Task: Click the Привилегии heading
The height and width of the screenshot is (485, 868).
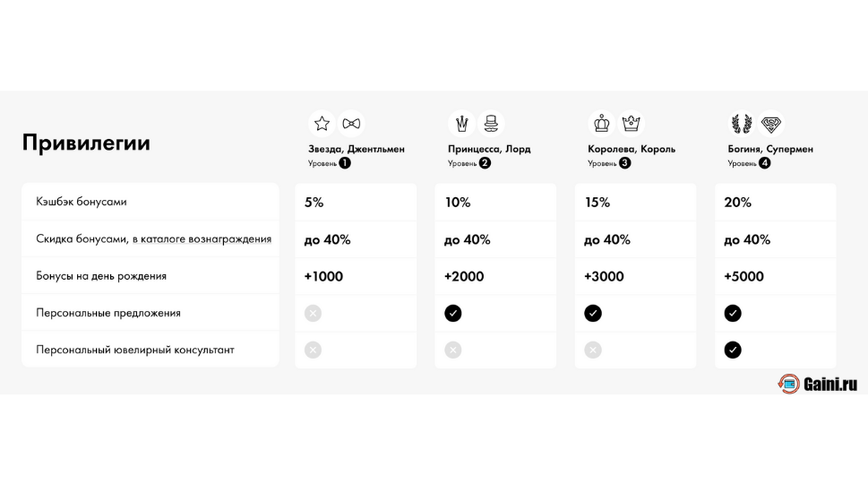Action: (86, 143)
